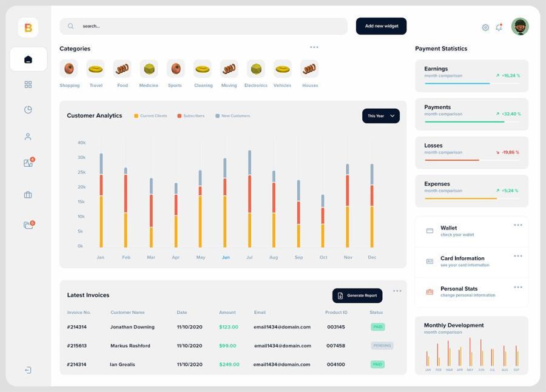Click the Expenses yellow progress bar
The height and width of the screenshot is (392, 546).
pos(460,198)
